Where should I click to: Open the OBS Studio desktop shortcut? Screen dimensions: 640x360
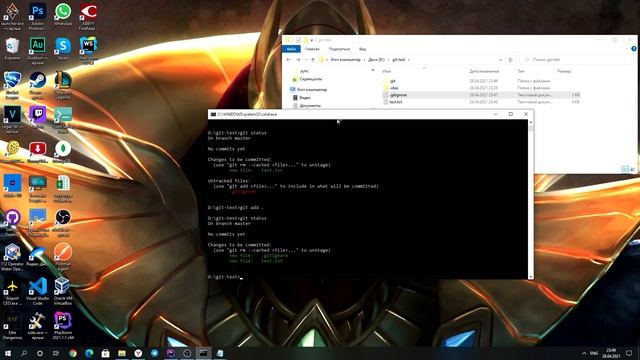(63, 222)
